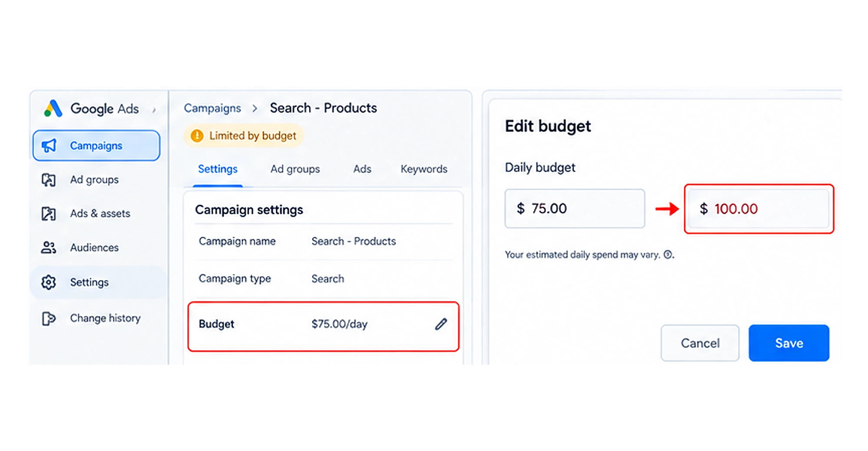Click the Budget label in settings
The height and width of the screenshot is (451, 868).
tap(216, 324)
